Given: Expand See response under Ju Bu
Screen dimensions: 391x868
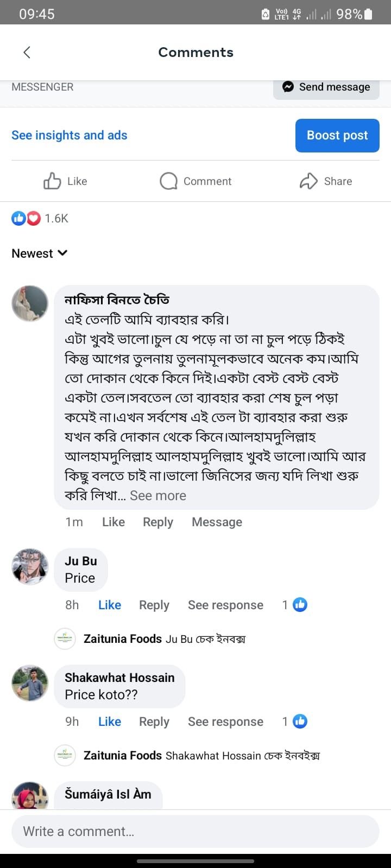Looking at the screenshot, I should pyautogui.click(x=225, y=605).
